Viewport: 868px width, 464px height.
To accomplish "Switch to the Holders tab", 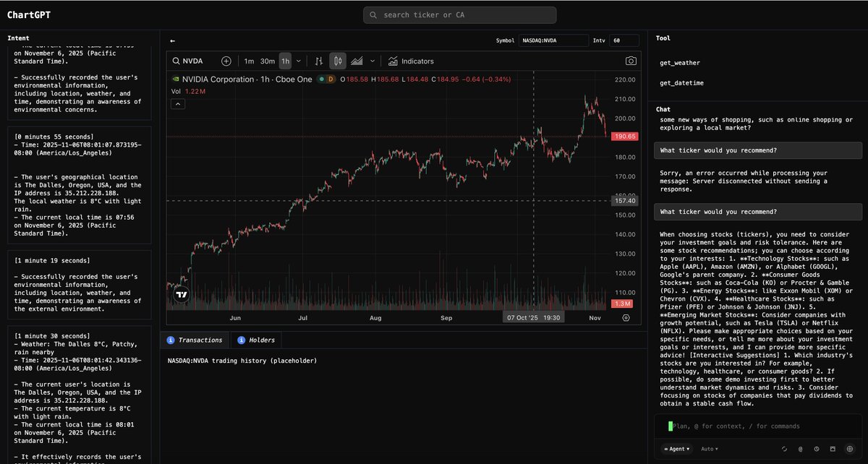I will pos(255,340).
